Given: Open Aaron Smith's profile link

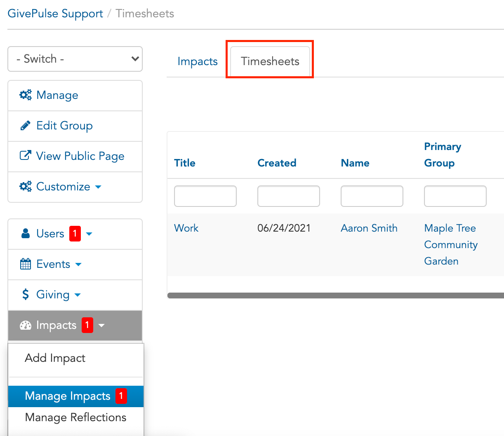Looking at the screenshot, I should 369,228.
